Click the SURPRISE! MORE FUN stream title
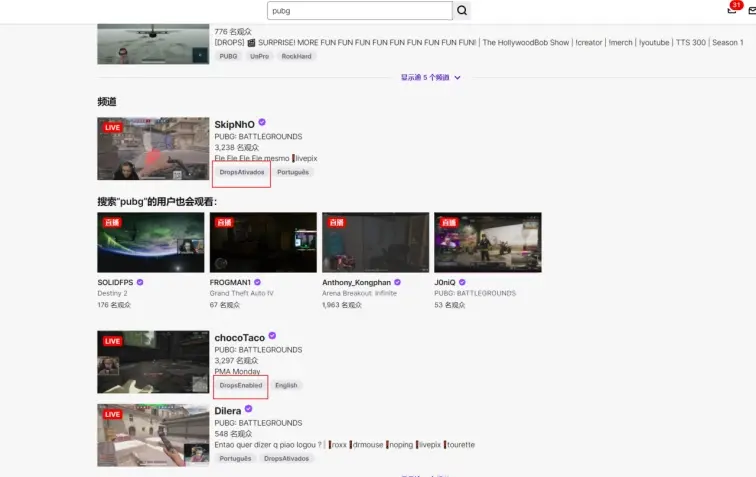The height and width of the screenshot is (477, 756). click(x=479, y=42)
